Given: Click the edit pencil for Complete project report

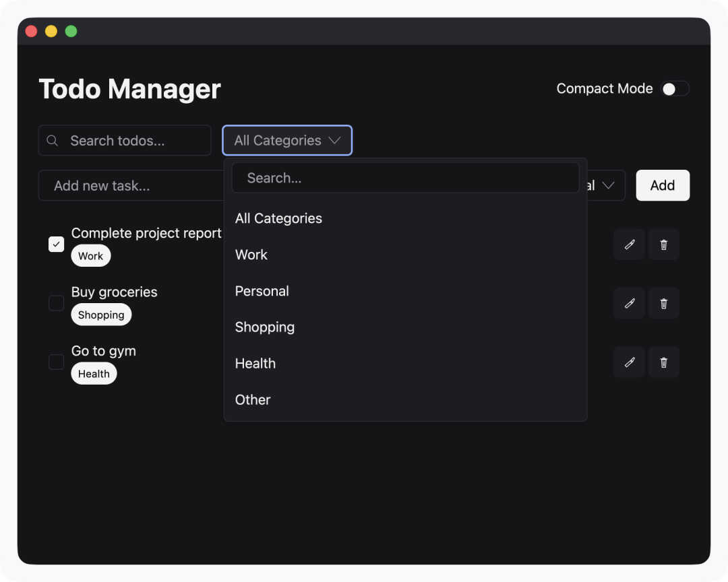Looking at the screenshot, I should pyautogui.click(x=629, y=245).
